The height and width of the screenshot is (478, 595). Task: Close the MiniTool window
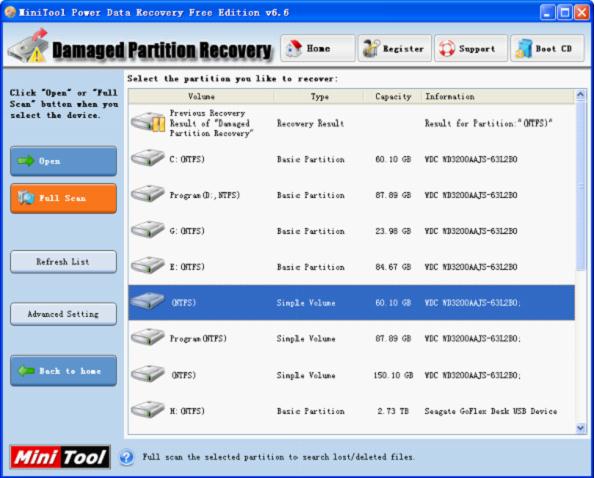click(582, 13)
